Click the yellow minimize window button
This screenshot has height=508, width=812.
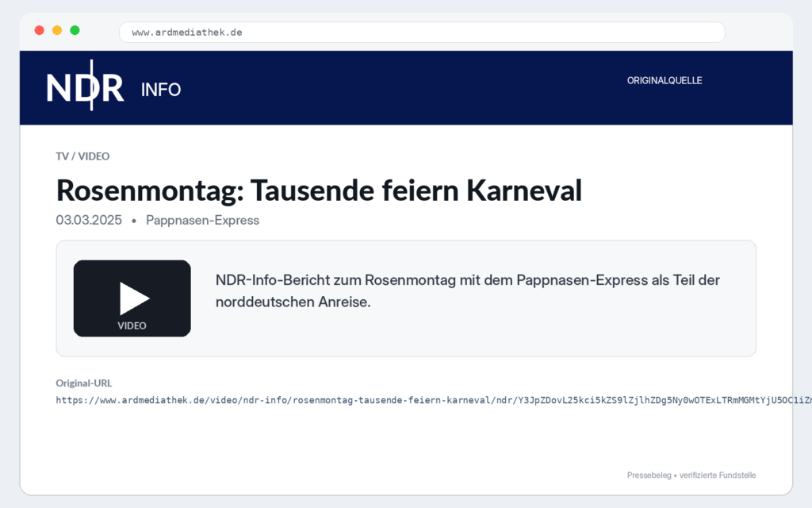pyautogui.click(x=57, y=31)
